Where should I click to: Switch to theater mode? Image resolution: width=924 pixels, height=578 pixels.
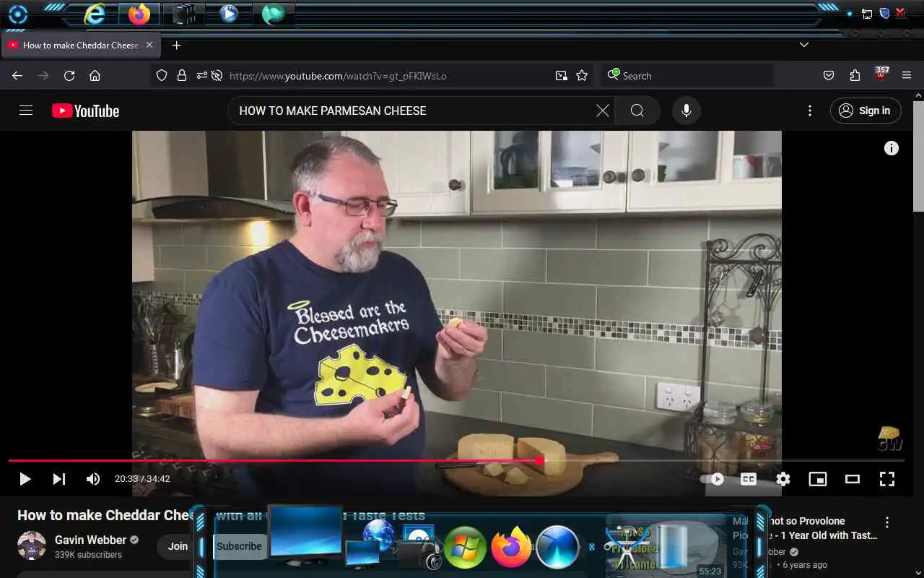[x=853, y=479]
